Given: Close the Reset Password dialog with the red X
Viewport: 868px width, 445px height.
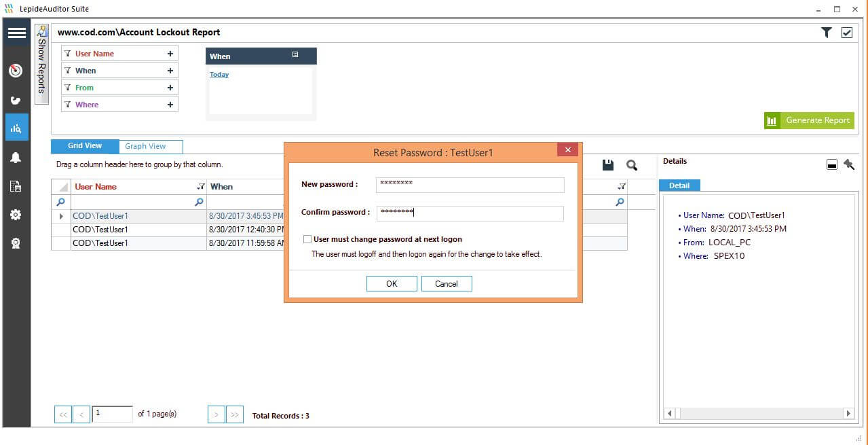Looking at the screenshot, I should coord(567,150).
